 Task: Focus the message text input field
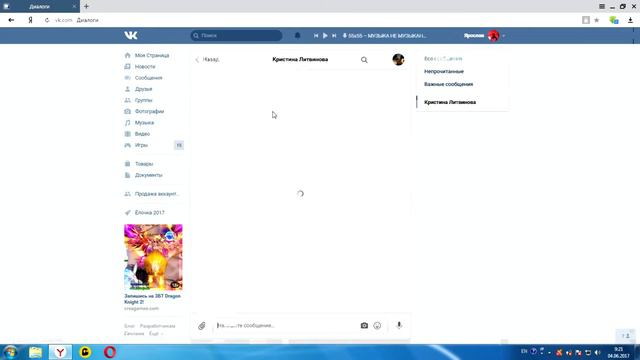[x=286, y=326]
